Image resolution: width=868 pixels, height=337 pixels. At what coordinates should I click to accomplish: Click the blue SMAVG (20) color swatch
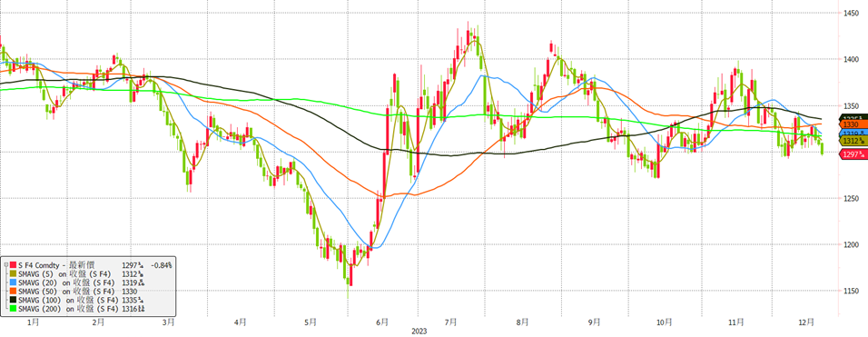click(13, 282)
